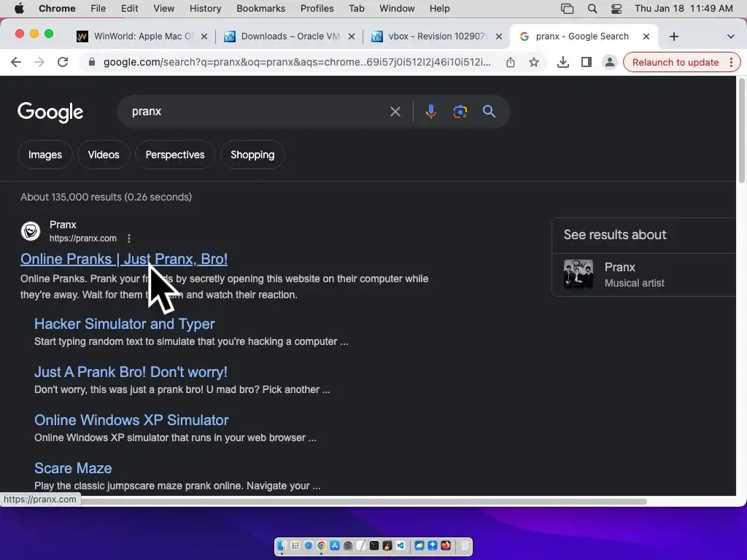Open the App Store from the Dock
This screenshot has height=560, width=747.
pos(335,545)
